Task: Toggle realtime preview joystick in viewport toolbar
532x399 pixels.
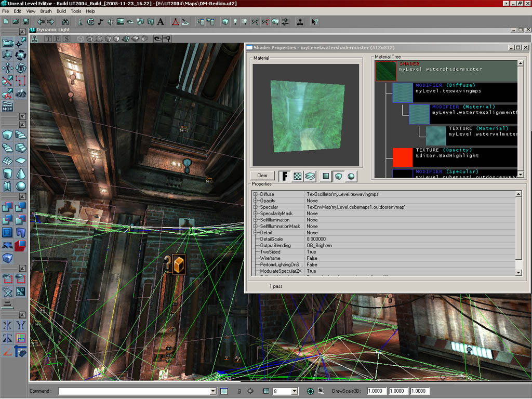Action: (35, 38)
